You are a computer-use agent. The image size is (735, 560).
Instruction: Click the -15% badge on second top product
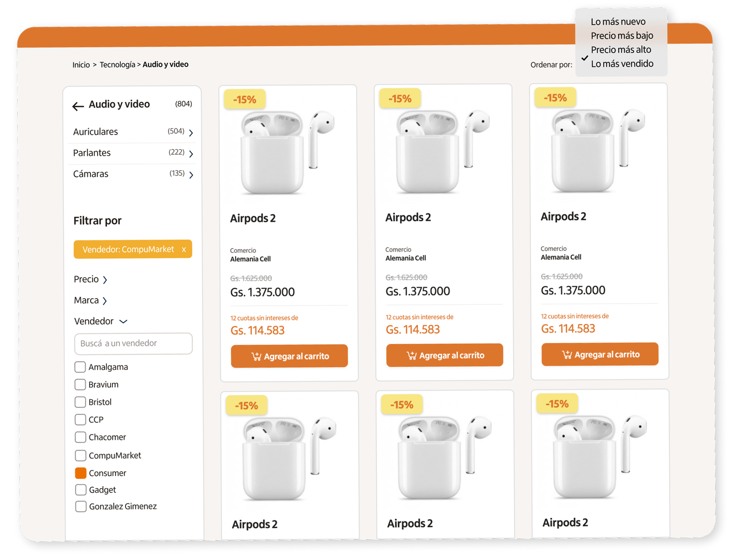pyautogui.click(x=400, y=99)
